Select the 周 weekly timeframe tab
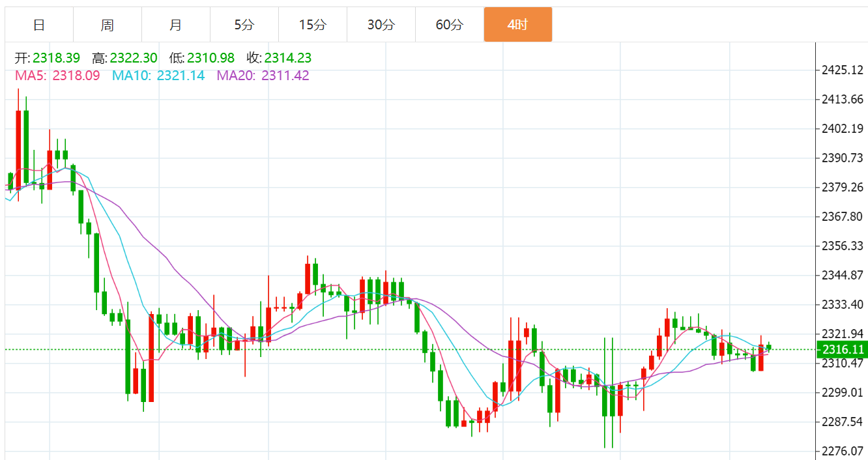The height and width of the screenshot is (460, 868). pos(108,25)
